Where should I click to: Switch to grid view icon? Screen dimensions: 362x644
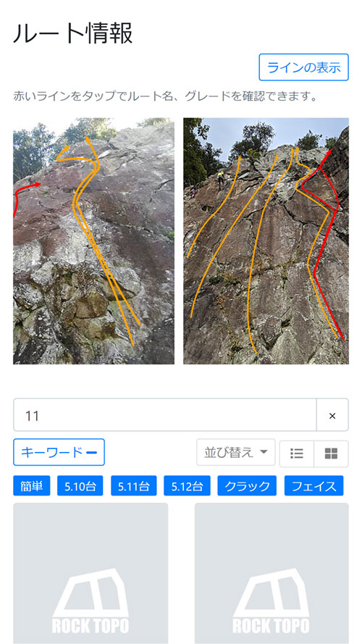(x=331, y=453)
